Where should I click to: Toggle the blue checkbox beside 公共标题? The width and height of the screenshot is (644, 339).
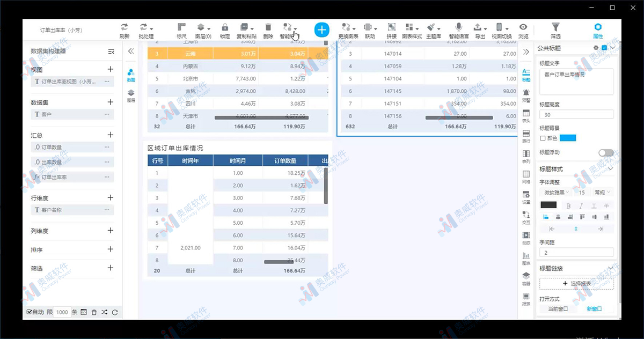point(604,48)
